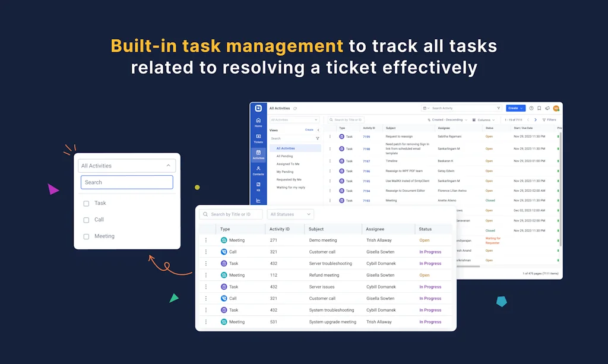
Task: Switch to the All Pending view
Action: (284, 156)
